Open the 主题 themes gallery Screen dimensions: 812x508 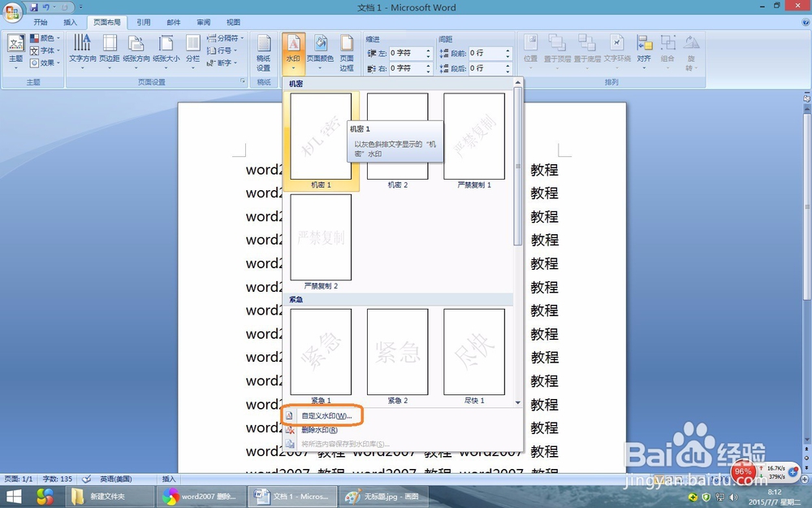(15, 52)
